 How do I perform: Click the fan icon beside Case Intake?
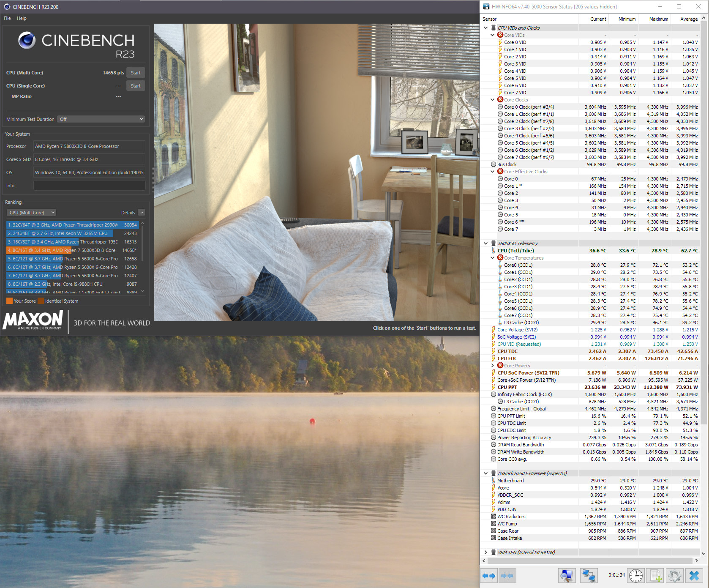pyautogui.click(x=494, y=538)
